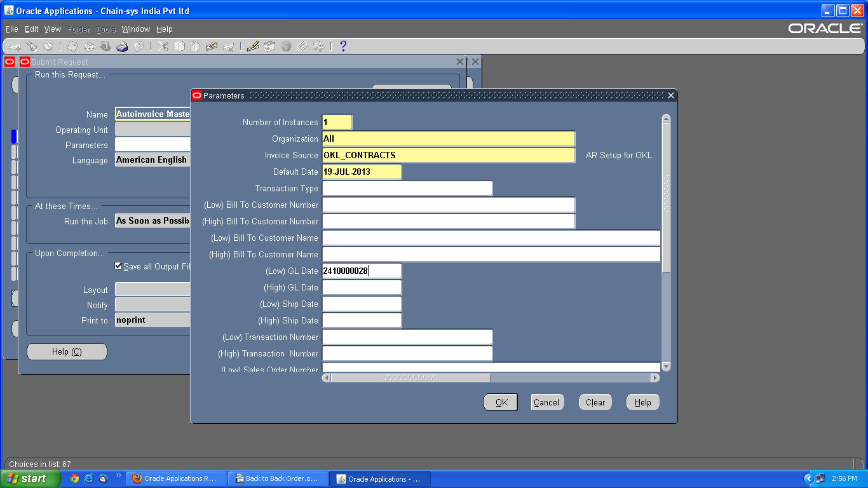The height and width of the screenshot is (488, 868).
Task: Open the Edit menu
Action: [x=32, y=29]
